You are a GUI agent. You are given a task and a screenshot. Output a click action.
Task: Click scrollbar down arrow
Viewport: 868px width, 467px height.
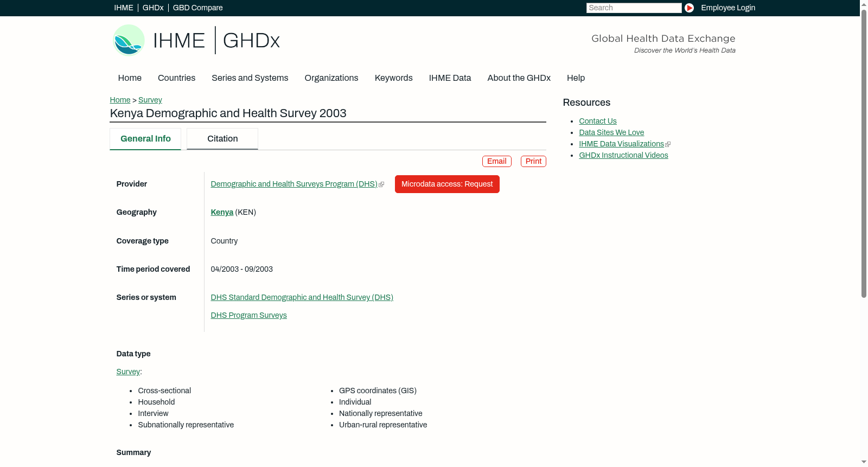864,463
